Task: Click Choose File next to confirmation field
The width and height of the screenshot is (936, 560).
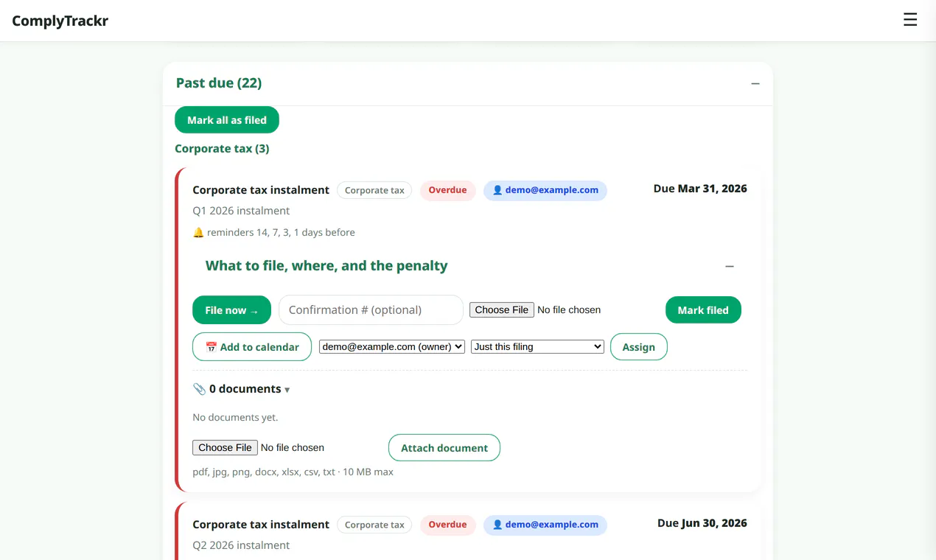Action: (x=502, y=310)
